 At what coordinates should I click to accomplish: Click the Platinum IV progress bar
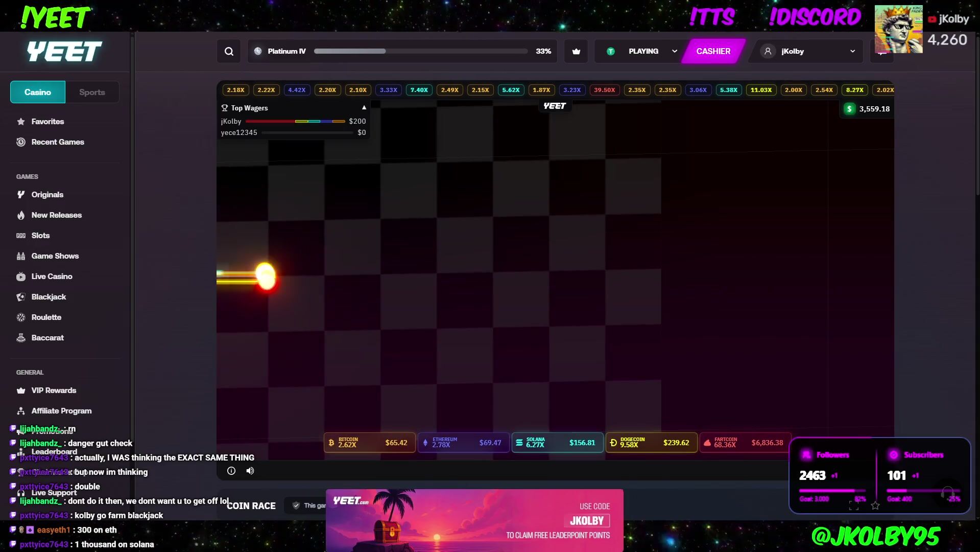coord(421,51)
